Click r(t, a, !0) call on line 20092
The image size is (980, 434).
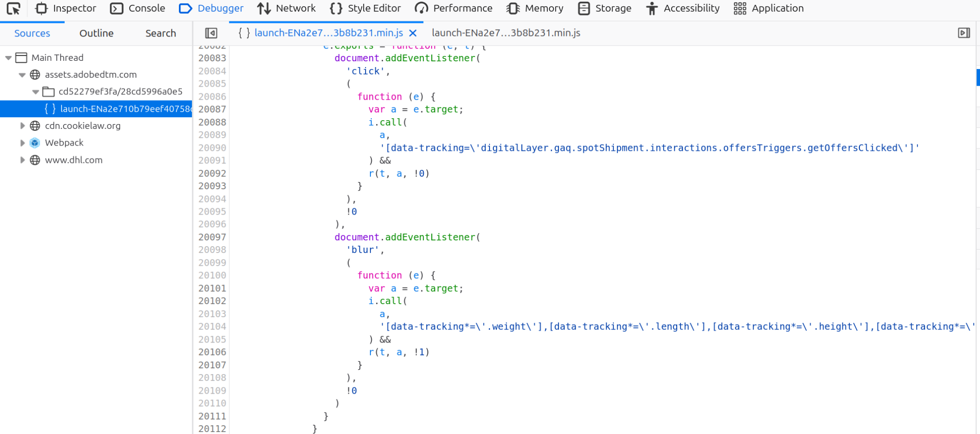399,173
